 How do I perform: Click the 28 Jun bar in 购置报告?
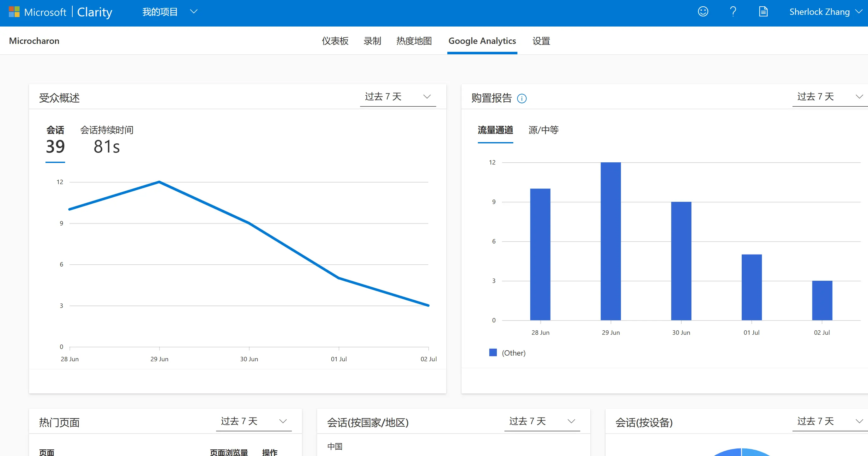[540, 254]
